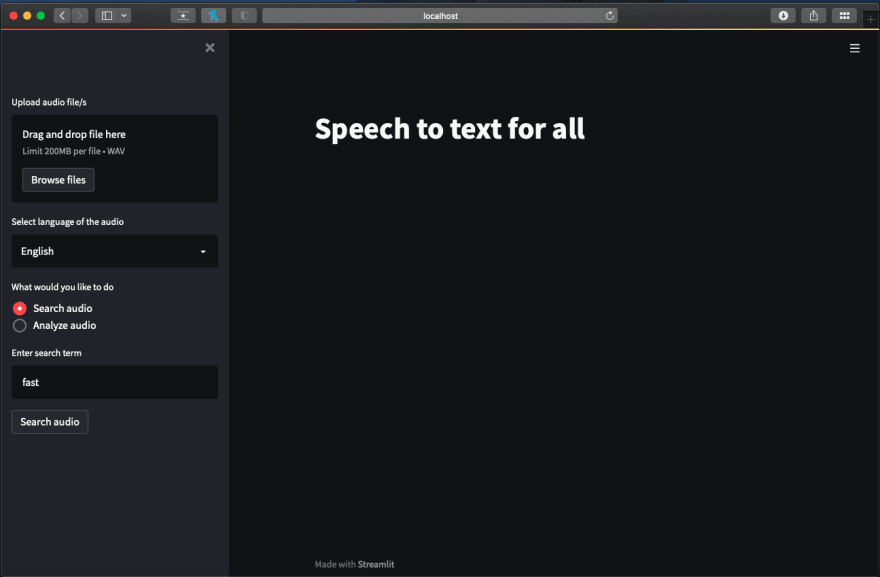
Task: Click the Select language of the audio label
Action: point(67,222)
